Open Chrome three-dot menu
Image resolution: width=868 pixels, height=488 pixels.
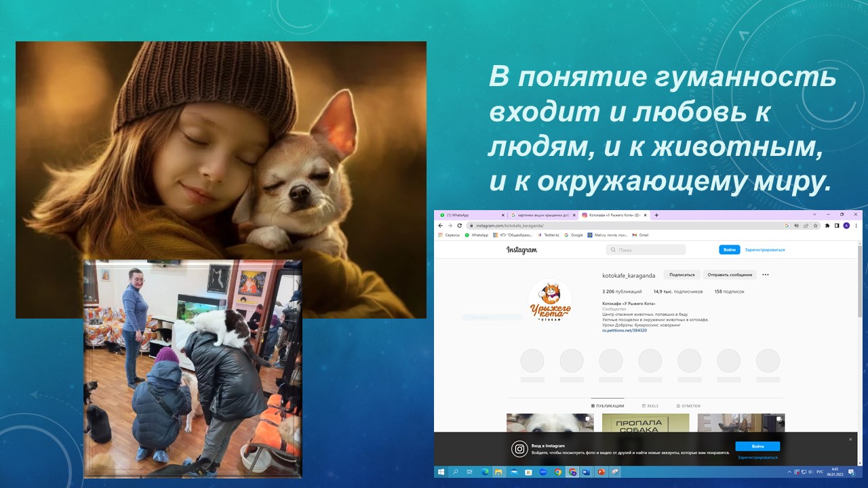coord(856,226)
